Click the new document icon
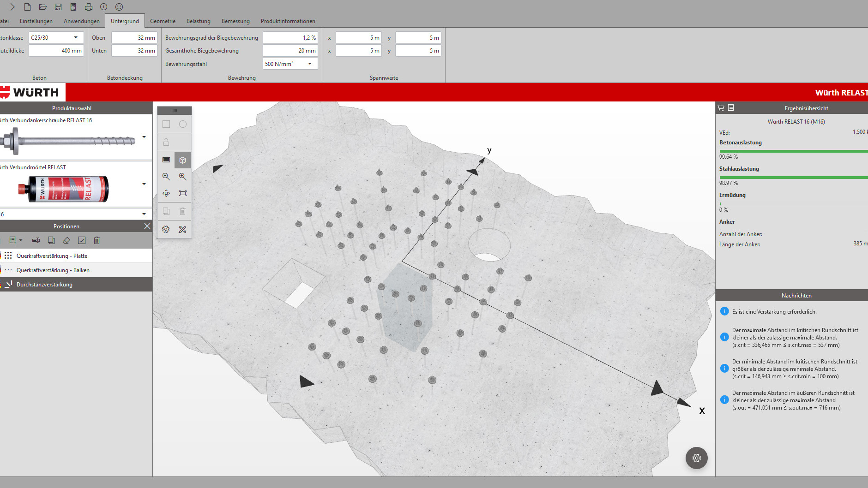 27,7
